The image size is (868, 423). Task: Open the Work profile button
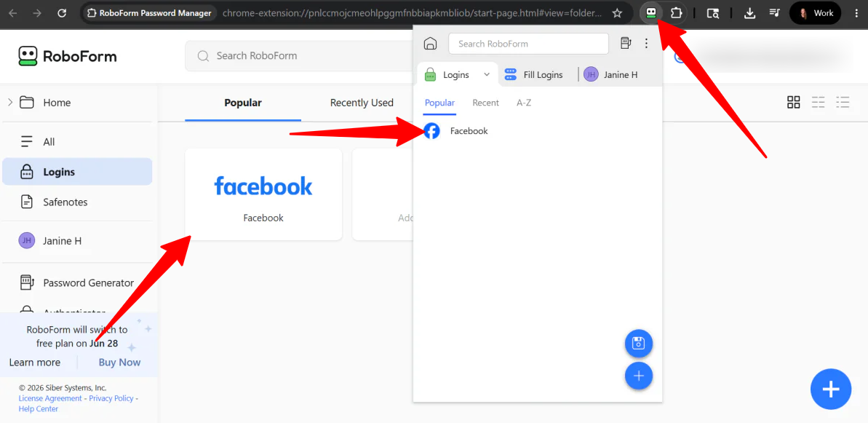(x=815, y=12)
